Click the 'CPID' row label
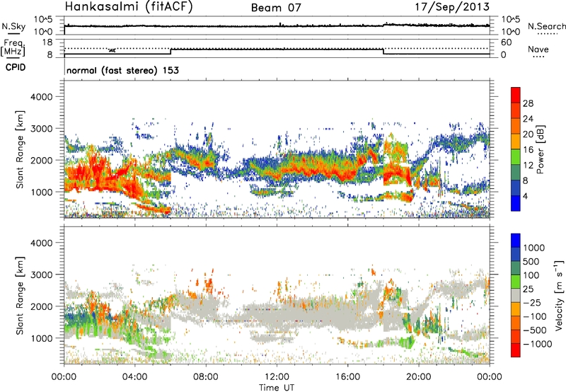 pos(16,67)
